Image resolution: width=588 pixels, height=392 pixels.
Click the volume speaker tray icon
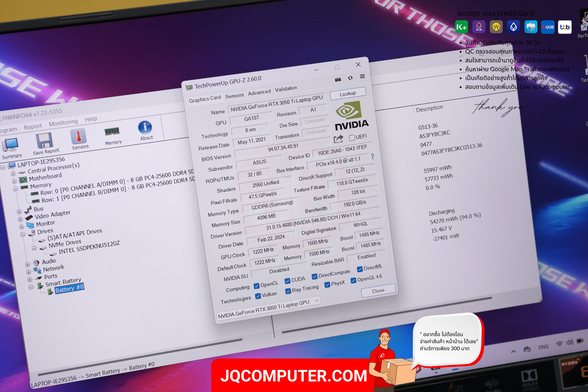click(x=570, y=342)
